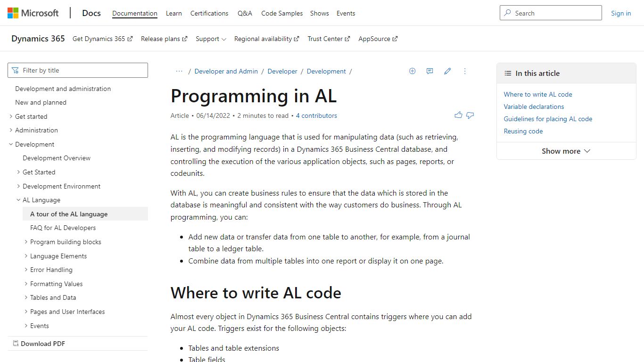Click the Dynamics 365 heading link
The height and width of the screenshot is (362, 644).
tap(38, 39)
